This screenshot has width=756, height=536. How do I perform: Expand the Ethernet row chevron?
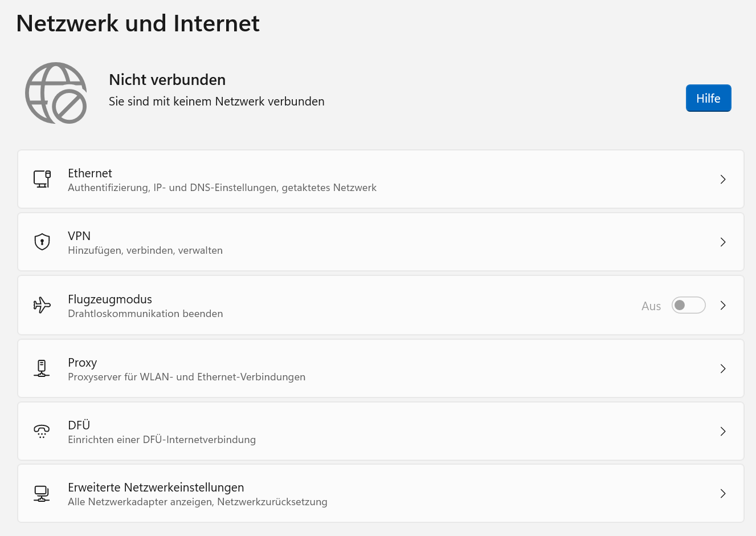pos(723,179)
